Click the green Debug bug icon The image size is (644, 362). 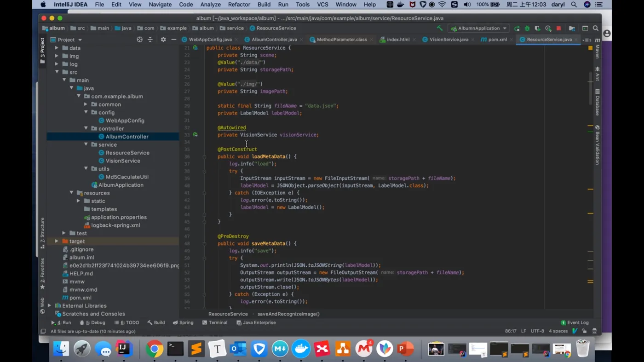point(527,29)
